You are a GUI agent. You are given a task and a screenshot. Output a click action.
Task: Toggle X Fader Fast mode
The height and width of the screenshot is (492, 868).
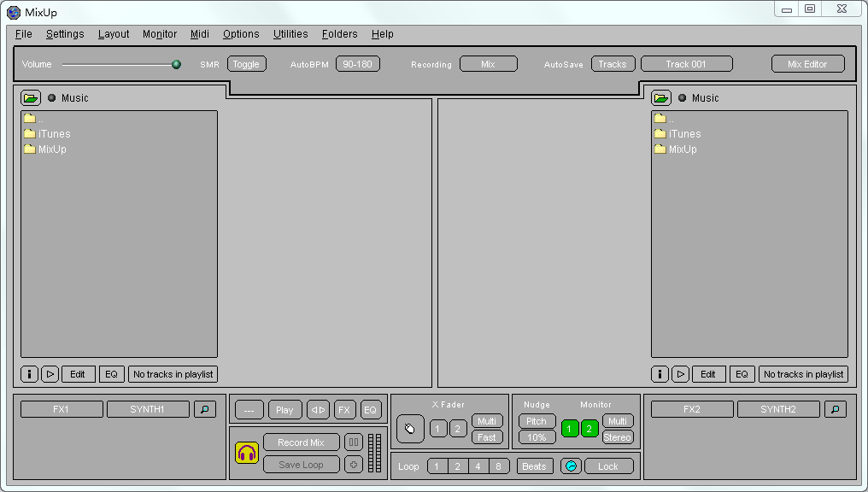click(487, 437)
